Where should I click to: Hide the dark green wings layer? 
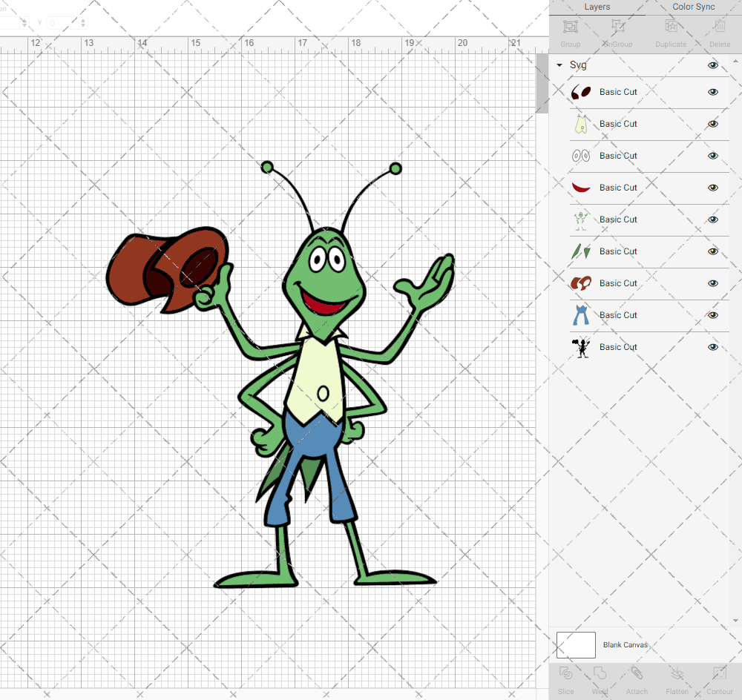[712, 251]
